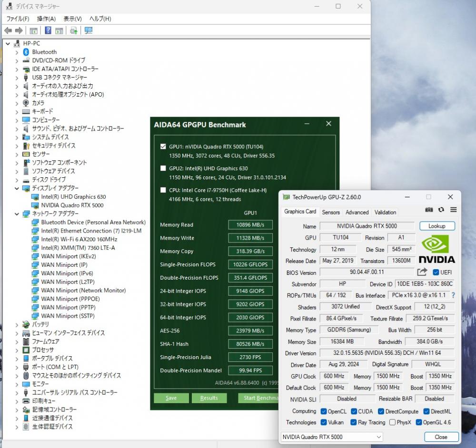The width and height of the screenshot is (476, 448).
Task: Switch to the Sensors tab in GPU-Z
Action: (331, 212)
